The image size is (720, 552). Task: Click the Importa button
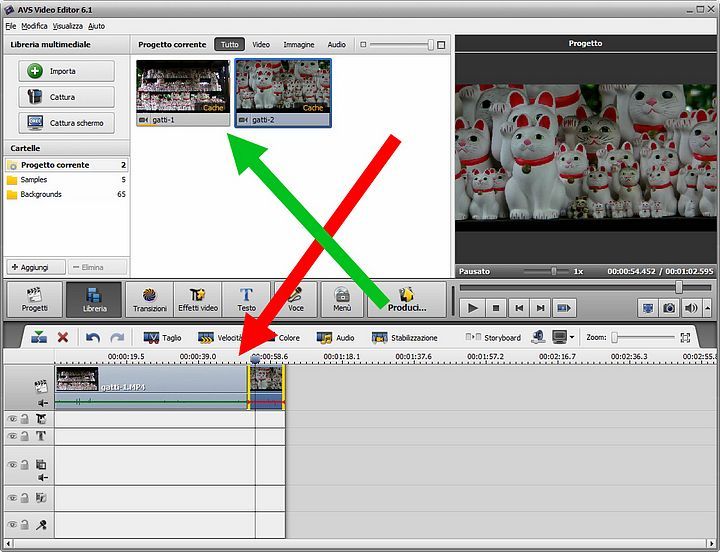(67, 71)
